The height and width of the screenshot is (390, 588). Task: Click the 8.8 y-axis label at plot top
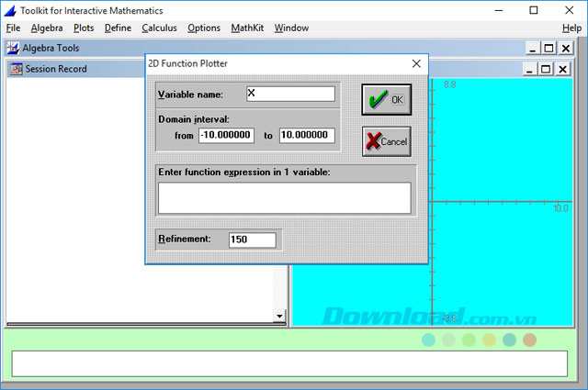tap(450, 84)
